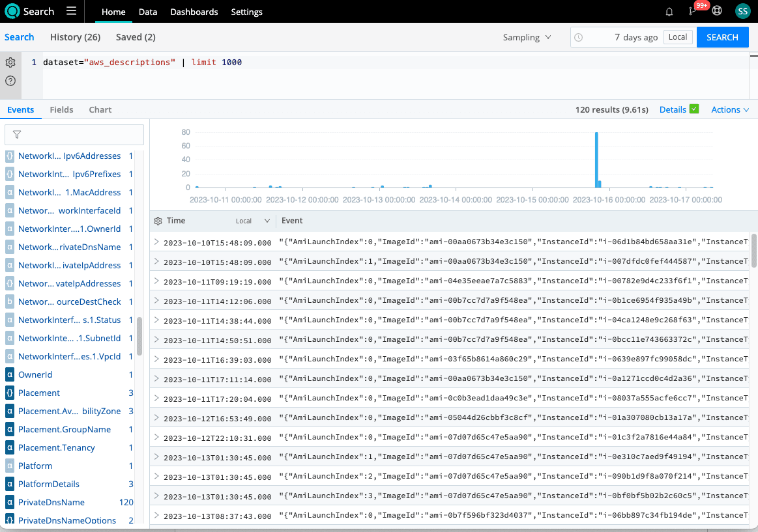Toggle the green Details checkbox
Viewport: 758px width, 532px height.
point(694,109)
